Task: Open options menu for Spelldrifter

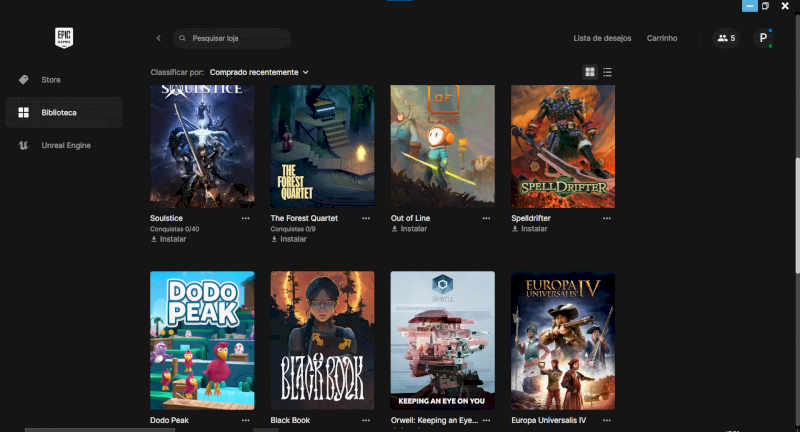Action: click(607, 218)
